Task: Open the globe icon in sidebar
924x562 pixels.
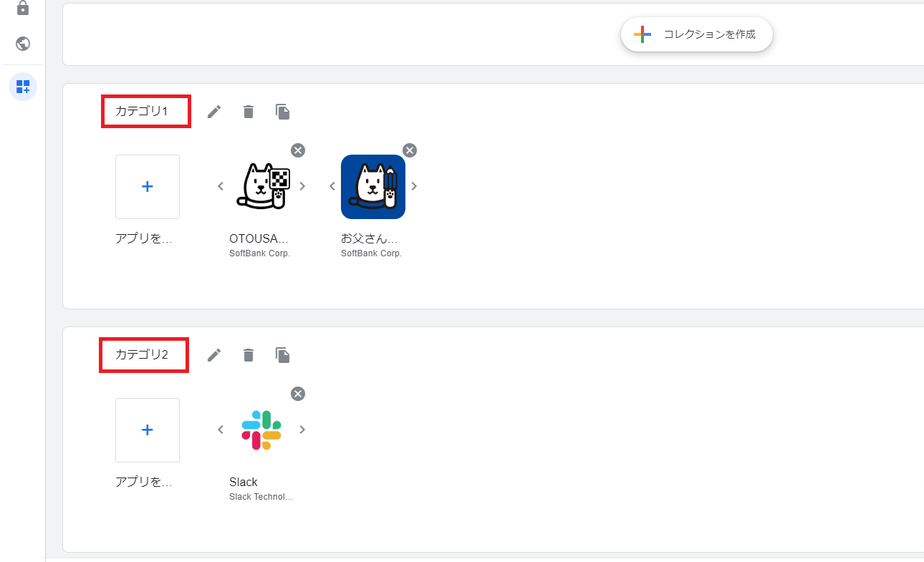Action: click(x=23, y=44)
